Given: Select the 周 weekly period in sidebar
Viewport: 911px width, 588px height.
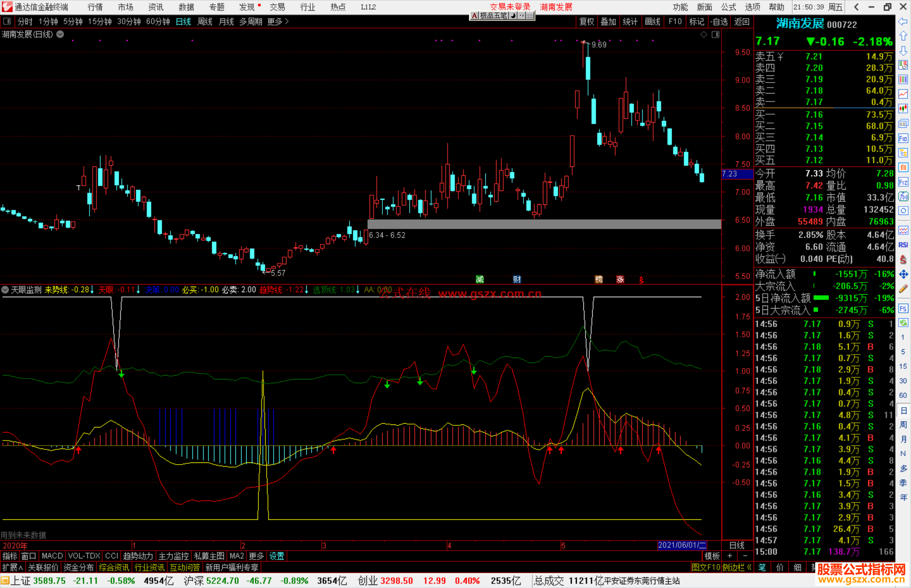Looking at the screenshot, I should (903, 424).
